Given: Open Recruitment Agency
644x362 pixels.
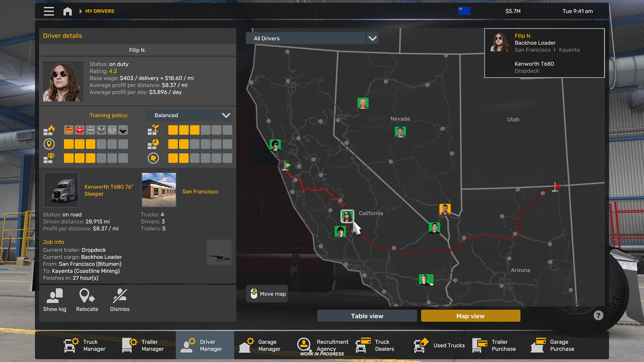Looking at the screenshot, I should pos(322,345).
